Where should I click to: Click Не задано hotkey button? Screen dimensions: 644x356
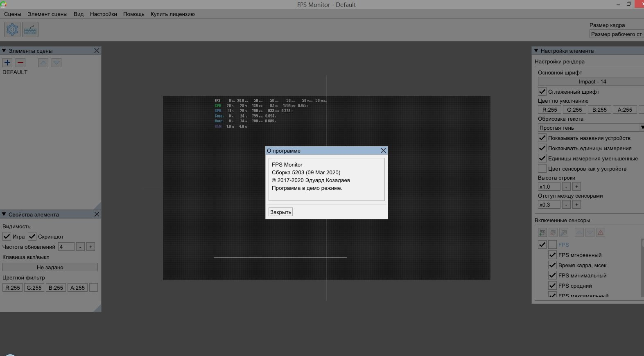(50, 267)
